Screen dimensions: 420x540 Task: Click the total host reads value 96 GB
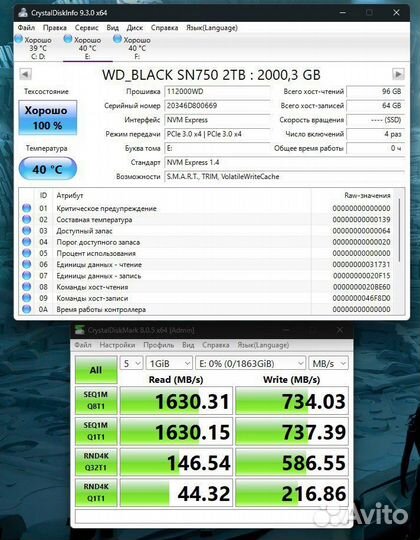(x=376, y=92)
